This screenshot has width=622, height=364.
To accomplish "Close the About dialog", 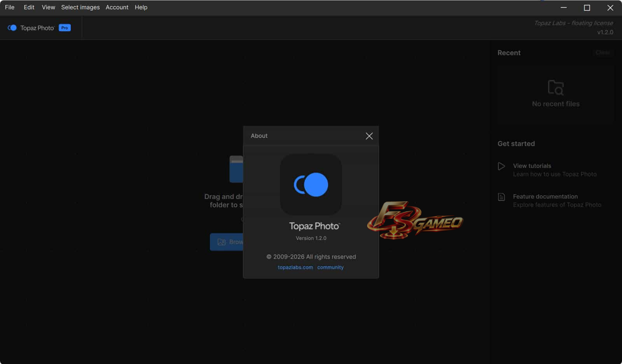I will (x=369, y=136).
